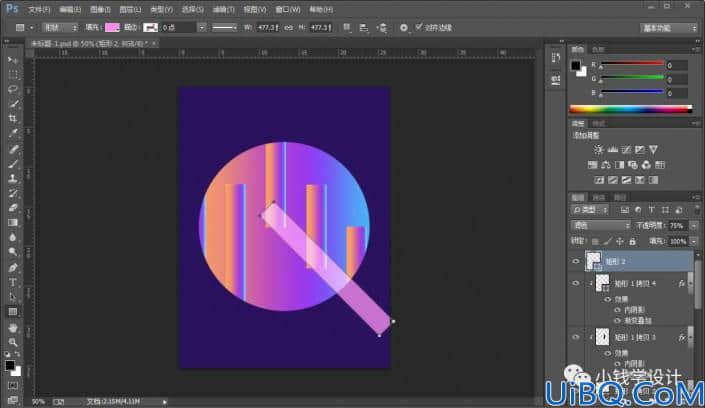Select the Lasso tool

pyautogui.click(x=13, y=89)
